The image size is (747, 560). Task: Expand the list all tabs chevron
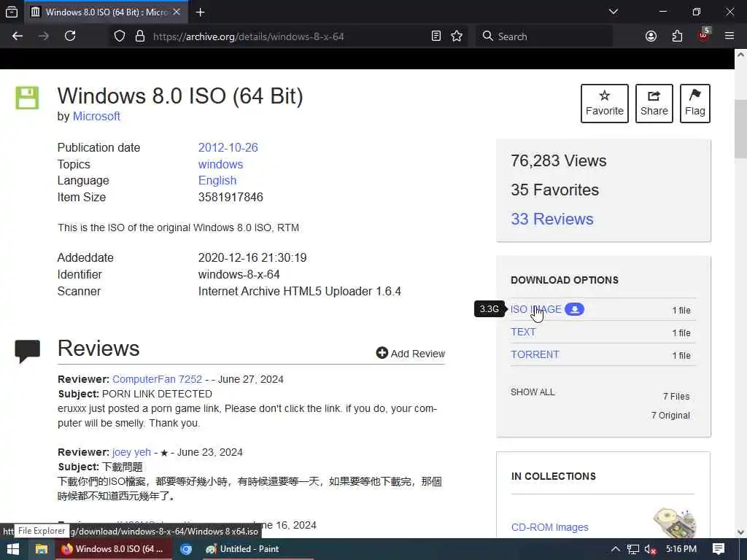[614, 12]
